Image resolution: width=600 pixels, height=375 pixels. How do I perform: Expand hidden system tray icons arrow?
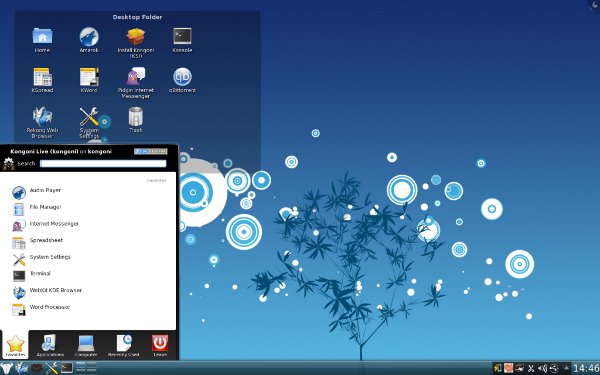pyautogui.click(x=567, y=368)
